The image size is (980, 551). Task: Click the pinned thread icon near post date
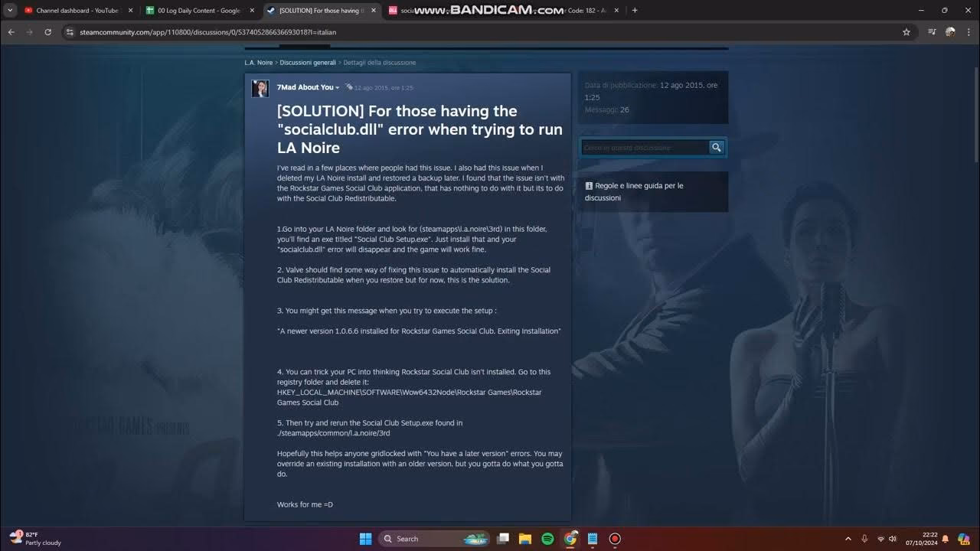(x=348, y=87)
